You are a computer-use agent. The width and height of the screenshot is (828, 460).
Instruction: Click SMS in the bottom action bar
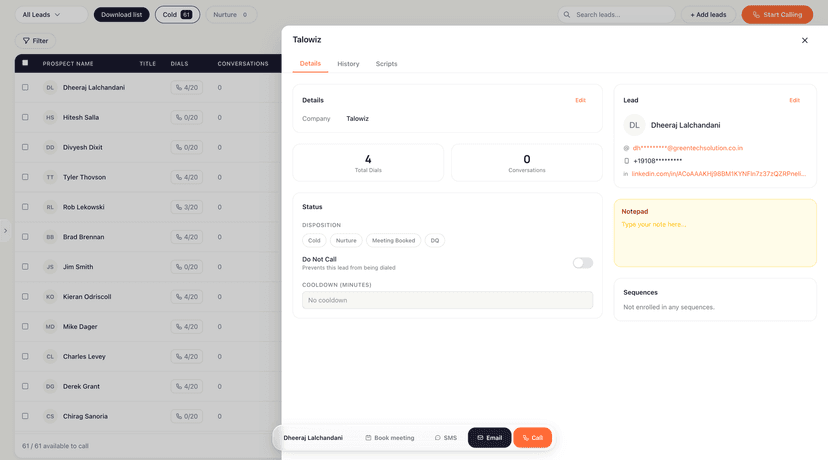pos(446,438)
